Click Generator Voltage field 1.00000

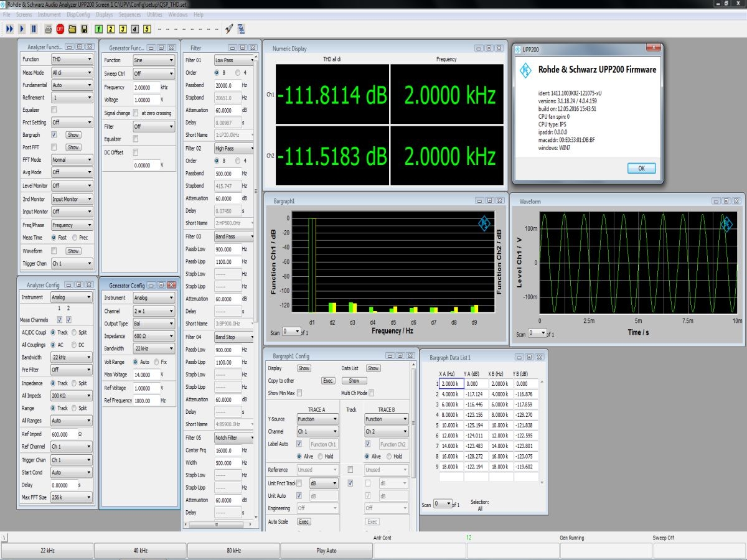(x=146, y=100)
